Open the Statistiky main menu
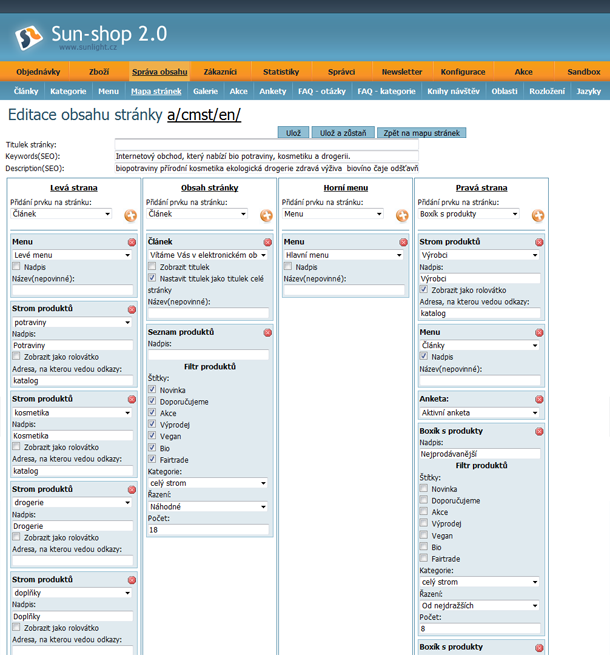 281,72
